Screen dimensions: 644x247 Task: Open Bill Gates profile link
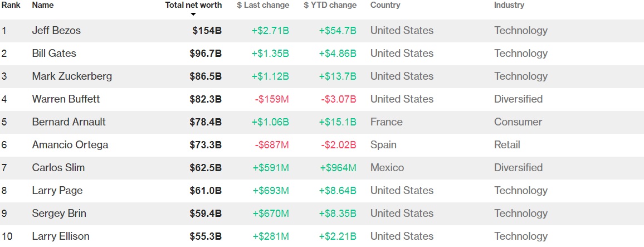(54, 54)
